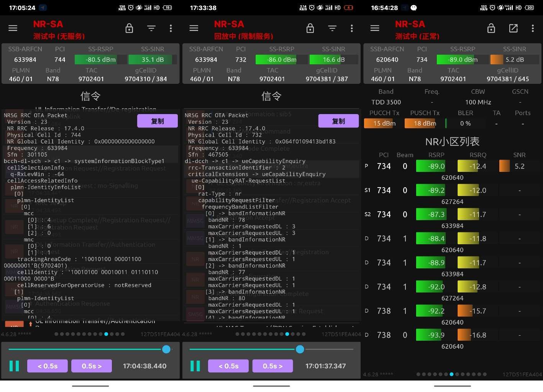Tap battery indicator in left status bar
This screenshot has height=392, width=543.
(167, 8)
